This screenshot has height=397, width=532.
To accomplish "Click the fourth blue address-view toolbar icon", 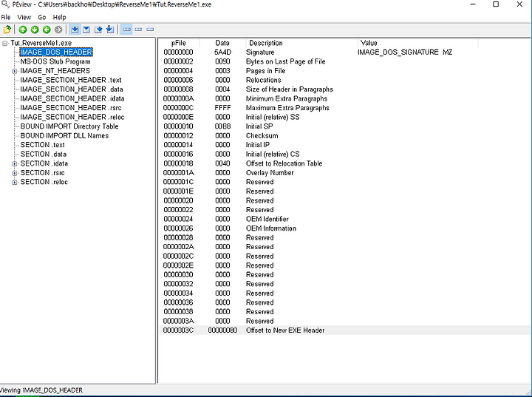I will coord(110,30).
